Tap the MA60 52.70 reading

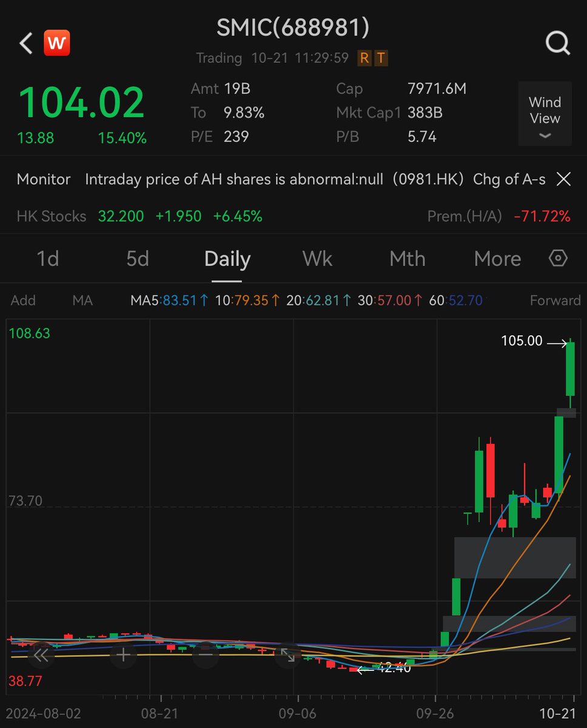pos(455,300)
